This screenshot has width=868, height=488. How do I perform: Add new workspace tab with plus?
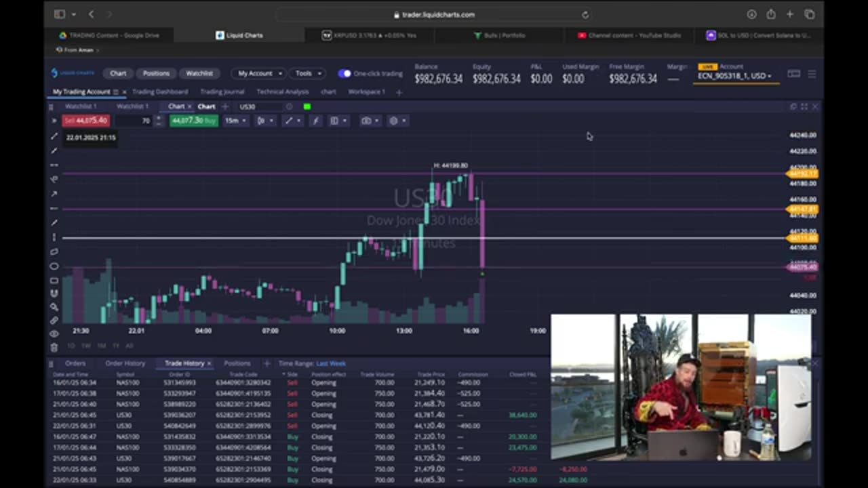tap(399, 92)
